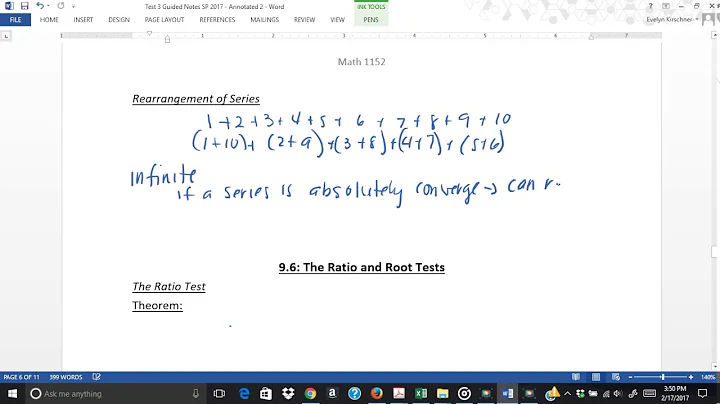This screenshot has width=720, height=404.
Task: Switch to the HOME ribbon tab
Action: [49, 20]
